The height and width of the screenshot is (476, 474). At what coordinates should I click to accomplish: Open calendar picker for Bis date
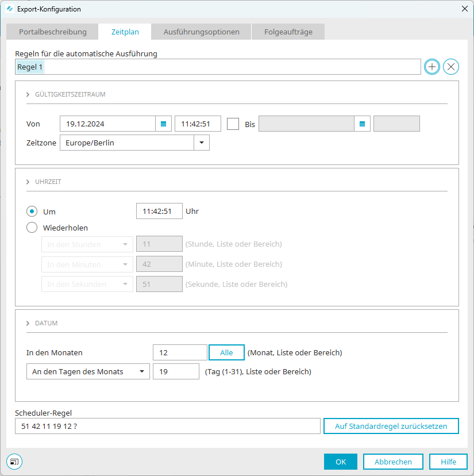coord(362,124)
